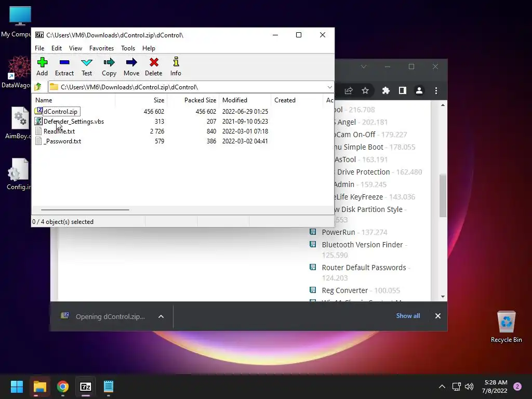Open the Chrome profile avatar
The height and width of the screenshot is (399, 532).
419,90
